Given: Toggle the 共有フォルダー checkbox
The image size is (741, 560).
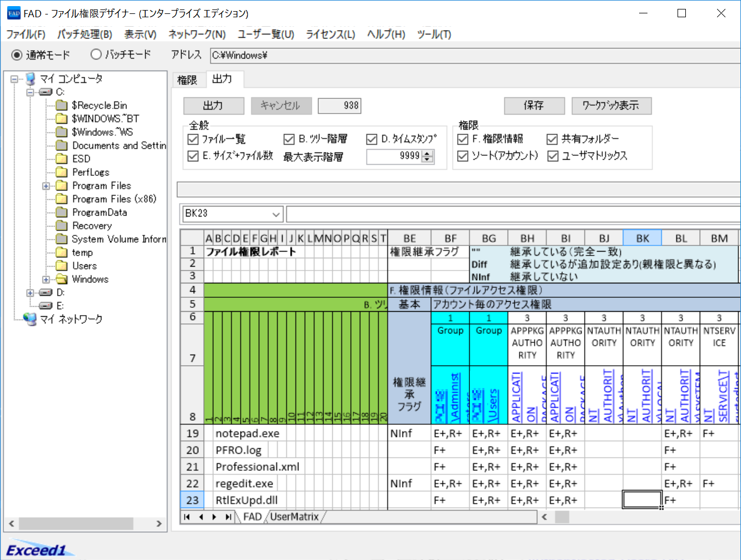Looking at the screenshot, I should [552, 139].
